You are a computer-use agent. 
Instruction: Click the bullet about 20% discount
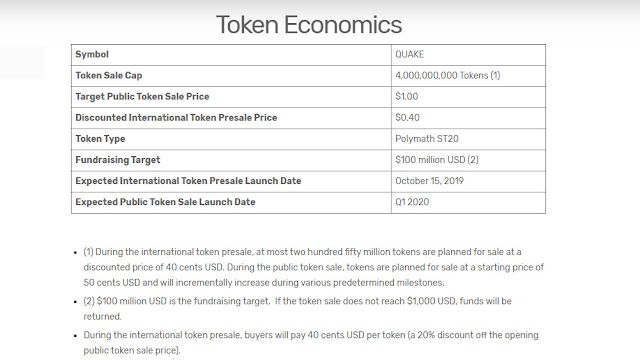point(311,342)
